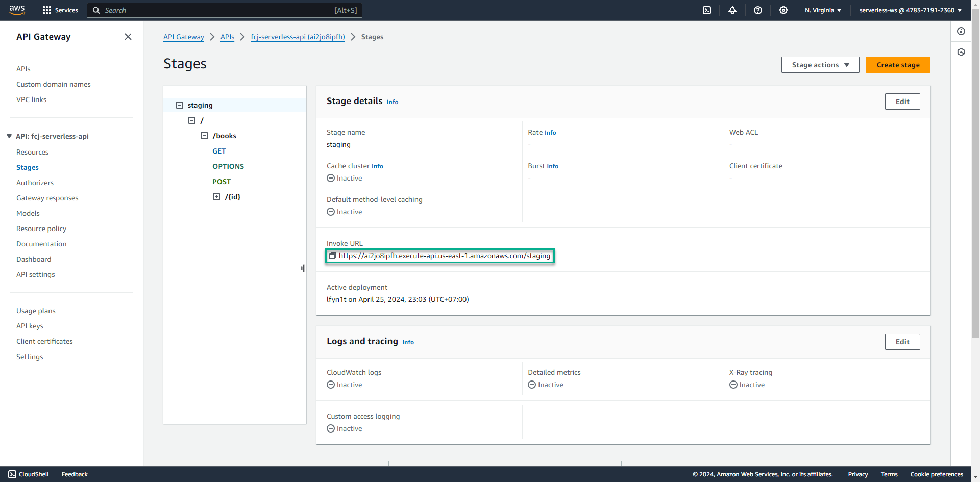
Task: Open Info link next to Stage details
Action: coord(393,102)
